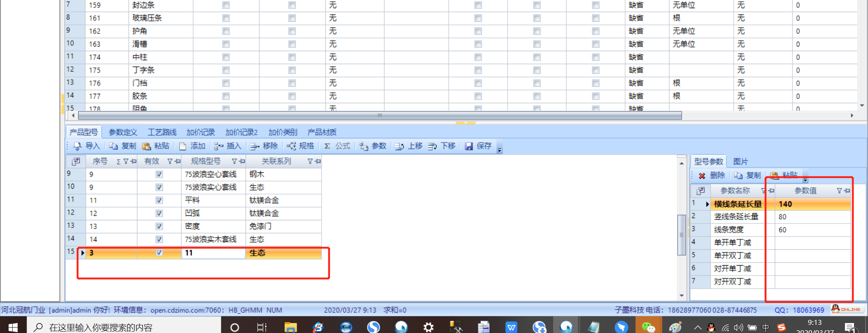Click the red X 删除 delete icon
868x333 pixels.
point(702,176)
